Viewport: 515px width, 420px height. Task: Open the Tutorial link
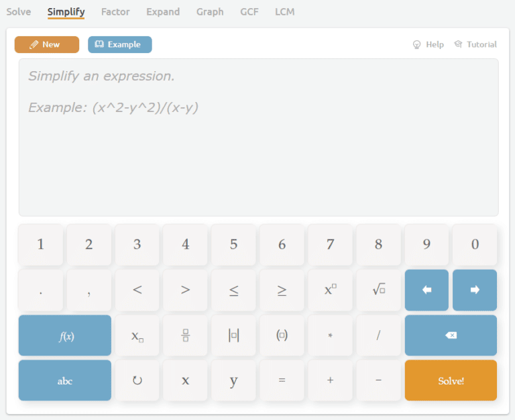coord(475,44)
